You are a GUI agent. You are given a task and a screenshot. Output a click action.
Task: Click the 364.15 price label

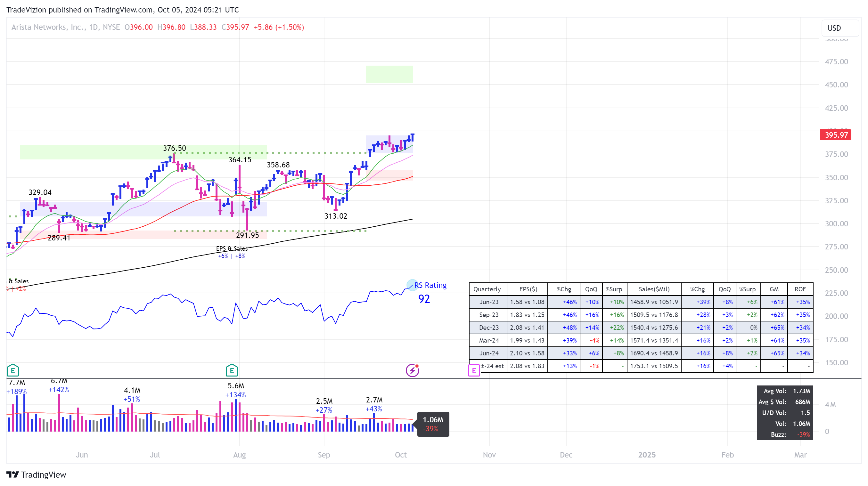coord(240,160)
